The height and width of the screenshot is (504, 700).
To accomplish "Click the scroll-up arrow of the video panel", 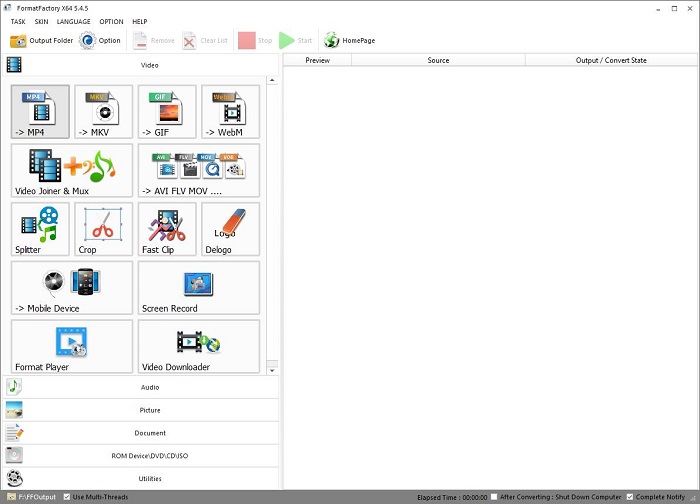I will 272,80.
